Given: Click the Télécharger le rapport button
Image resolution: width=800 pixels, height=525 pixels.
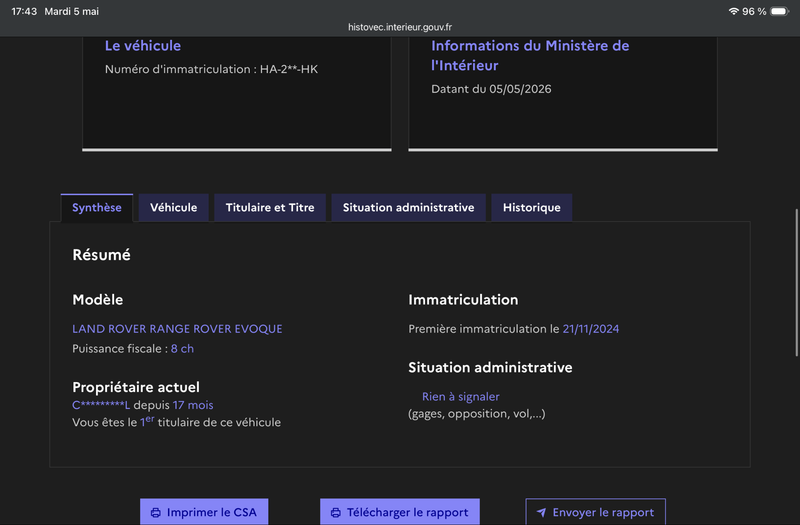Looking at the screenshot, I should click(x=400, y=512).
